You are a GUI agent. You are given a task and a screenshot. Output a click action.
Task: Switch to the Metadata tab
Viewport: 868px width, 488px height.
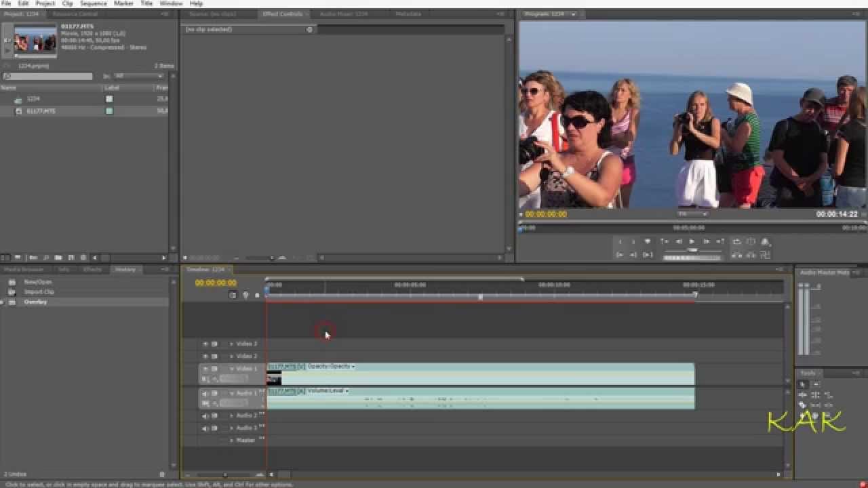tap(408, 14)
